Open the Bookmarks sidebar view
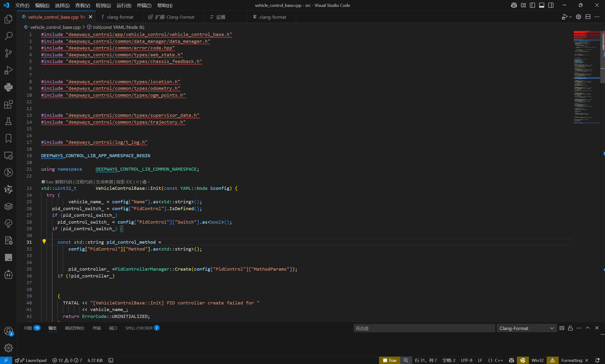605x364 pixels. click(x=8, y=138)
